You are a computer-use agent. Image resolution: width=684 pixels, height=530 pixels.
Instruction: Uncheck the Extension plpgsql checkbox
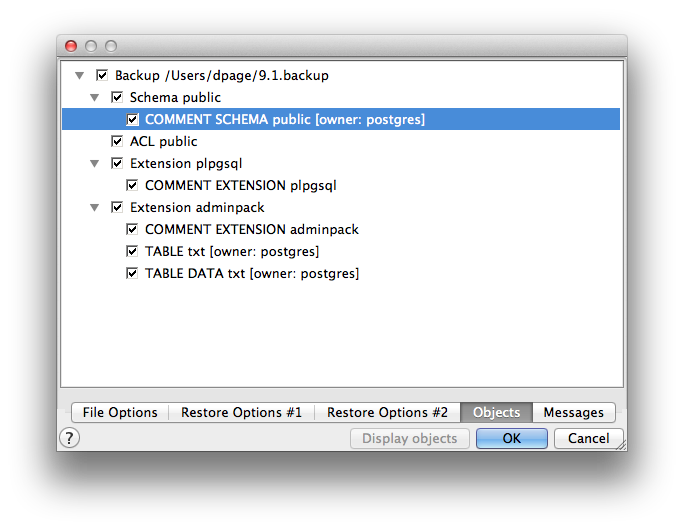click(117, 164)
